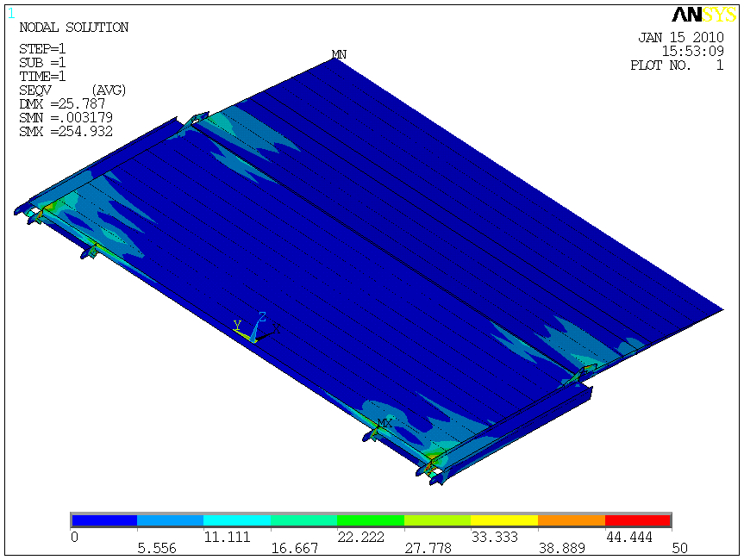This screenshot has height=560, width=744.
Task: Click the legend value 11.111
Action: [227, 538]
